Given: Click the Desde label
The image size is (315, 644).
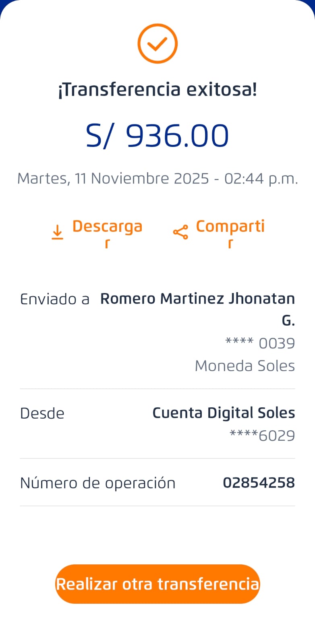Looking at the screenshot, I should (x=42, y=413).
